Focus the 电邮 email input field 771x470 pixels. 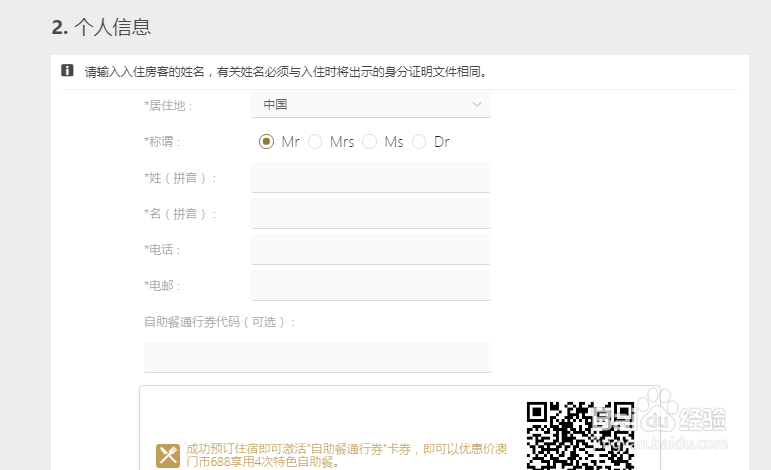tap(371, 285)
